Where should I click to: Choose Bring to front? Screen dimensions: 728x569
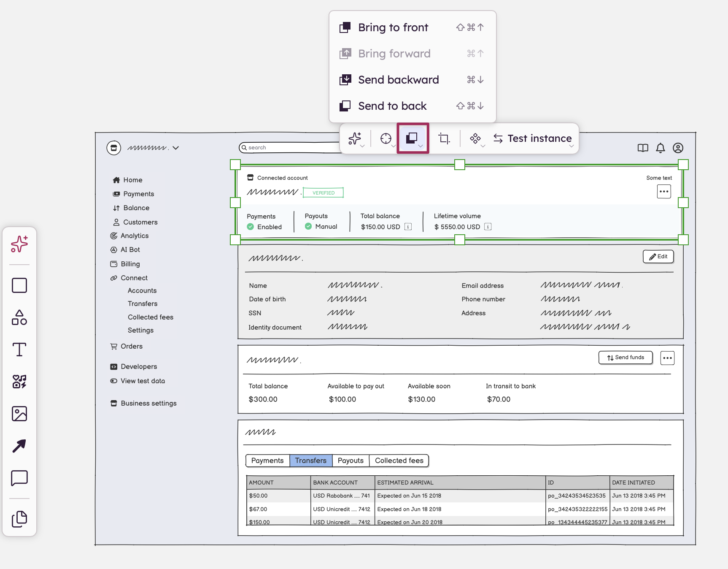(x=413, y=27)
